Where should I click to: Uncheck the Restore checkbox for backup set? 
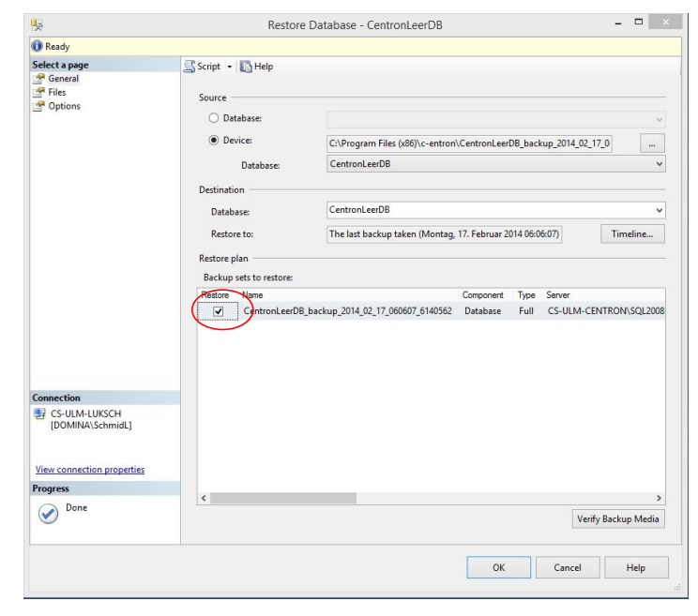[219, 311]
